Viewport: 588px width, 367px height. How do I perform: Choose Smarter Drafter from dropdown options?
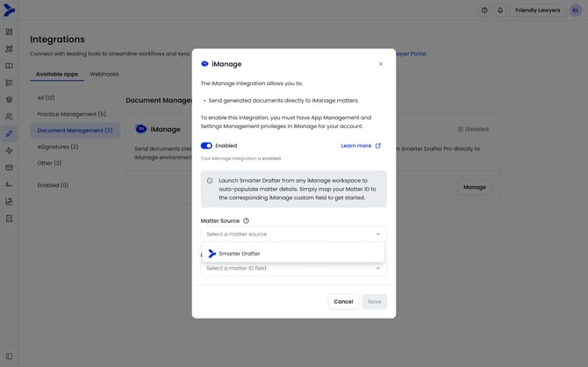(239, 254)
